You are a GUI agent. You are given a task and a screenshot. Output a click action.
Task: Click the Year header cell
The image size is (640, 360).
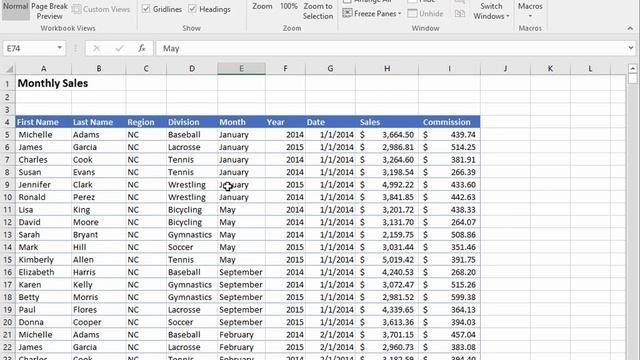pyautogui.click(x=285, y=122)
